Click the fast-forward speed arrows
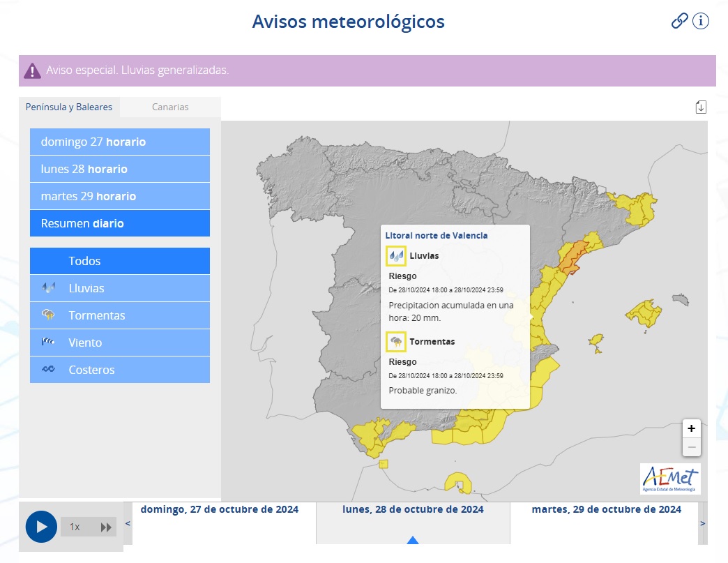Image resolution: width=728 pixels, height=563 pixels. tap(106, 527)
